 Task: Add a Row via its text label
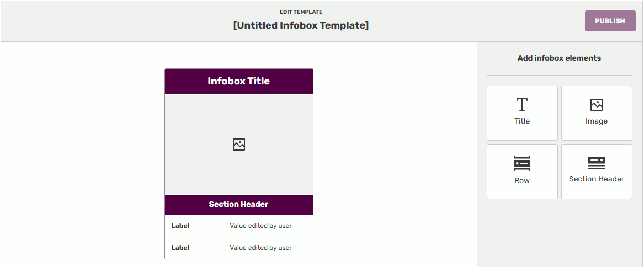[x=522, y=180]
